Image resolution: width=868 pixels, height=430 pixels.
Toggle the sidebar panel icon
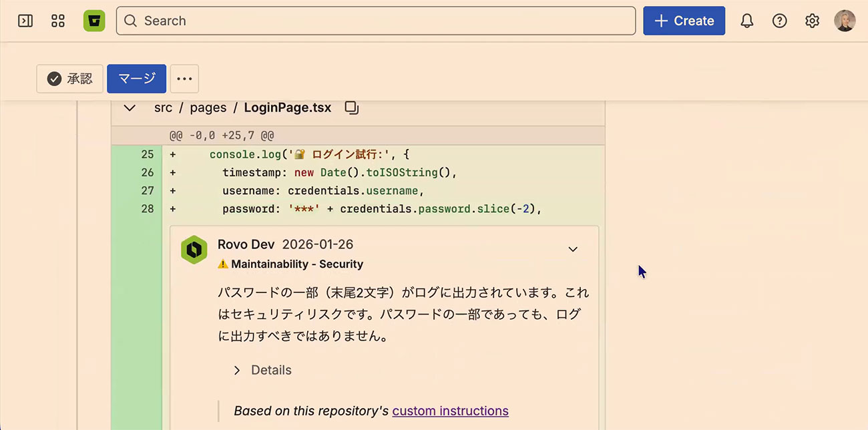(25, 21)
